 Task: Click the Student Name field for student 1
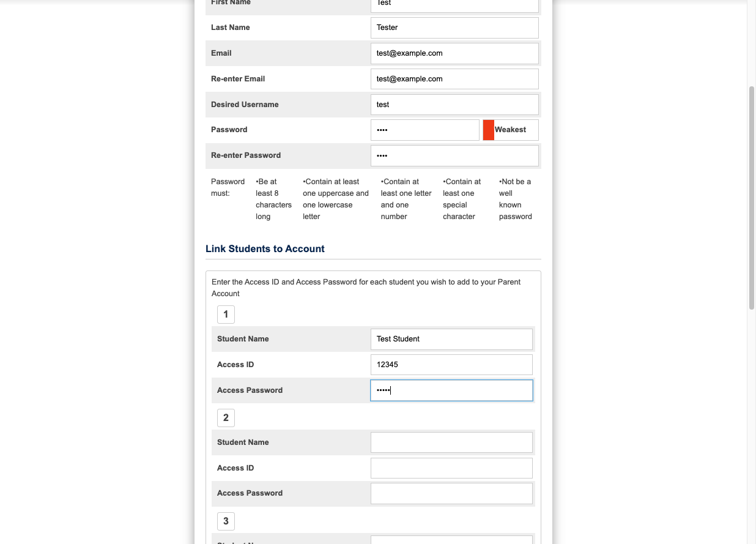[451, 339]
